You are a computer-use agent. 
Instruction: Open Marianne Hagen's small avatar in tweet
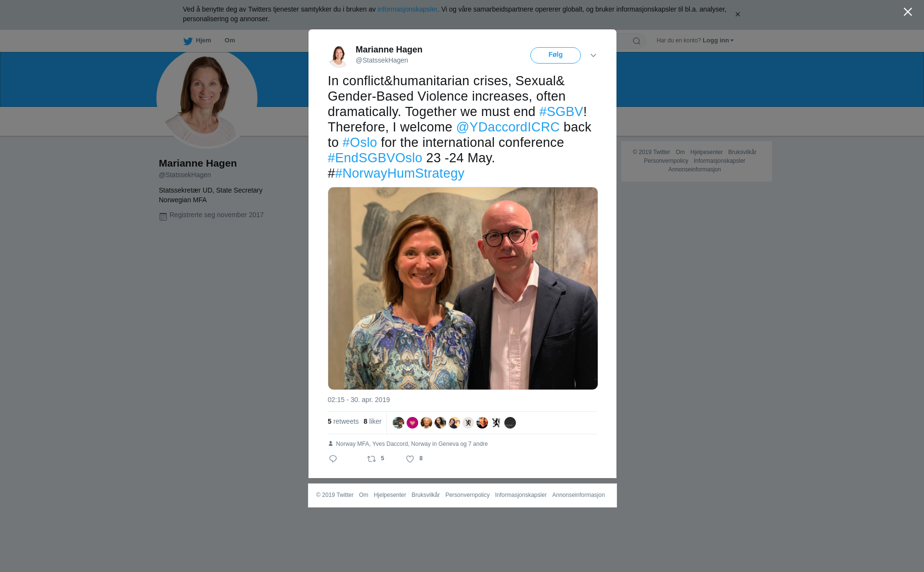pyautogui.click(x=338, y=55)
